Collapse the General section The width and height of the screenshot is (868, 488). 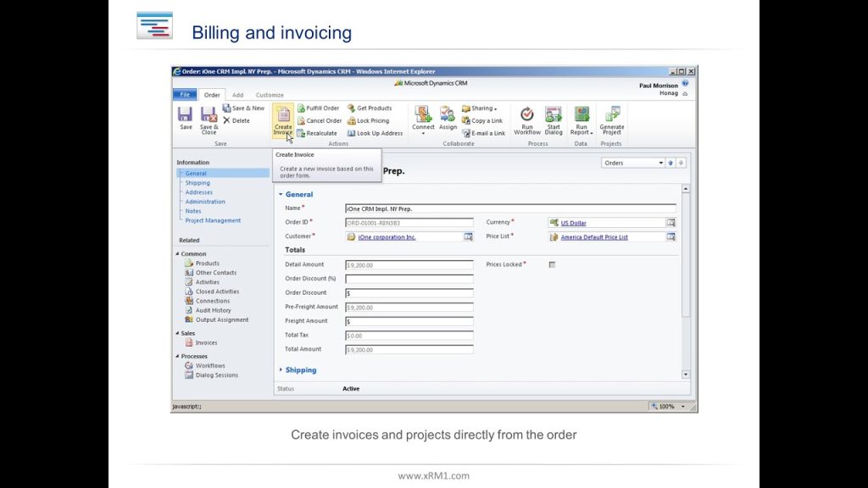[281, 194]
